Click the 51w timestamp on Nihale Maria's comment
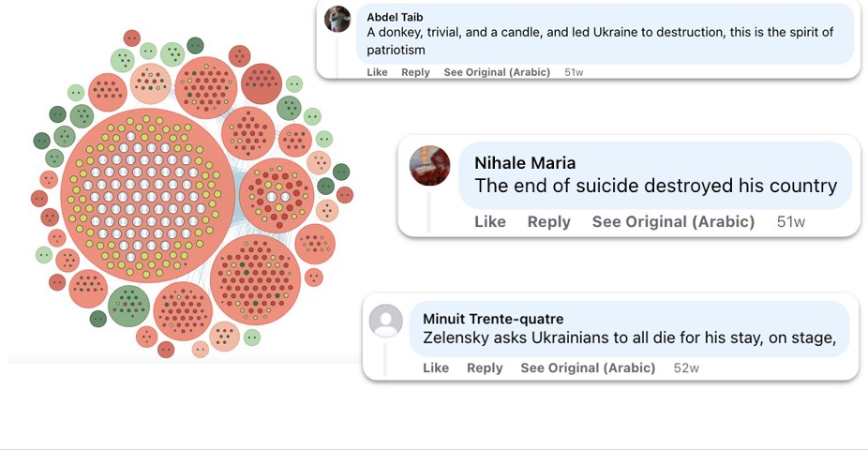 790,221
